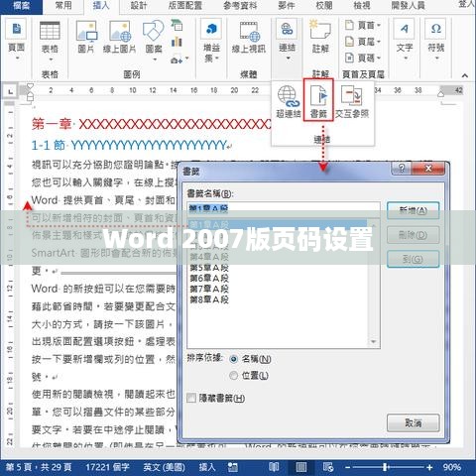Click the Text (文字) group icon

[x=404, y=30]
